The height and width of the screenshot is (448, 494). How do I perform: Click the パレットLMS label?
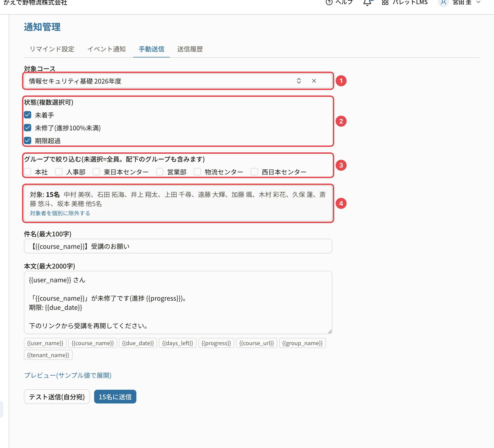point(410,3)
